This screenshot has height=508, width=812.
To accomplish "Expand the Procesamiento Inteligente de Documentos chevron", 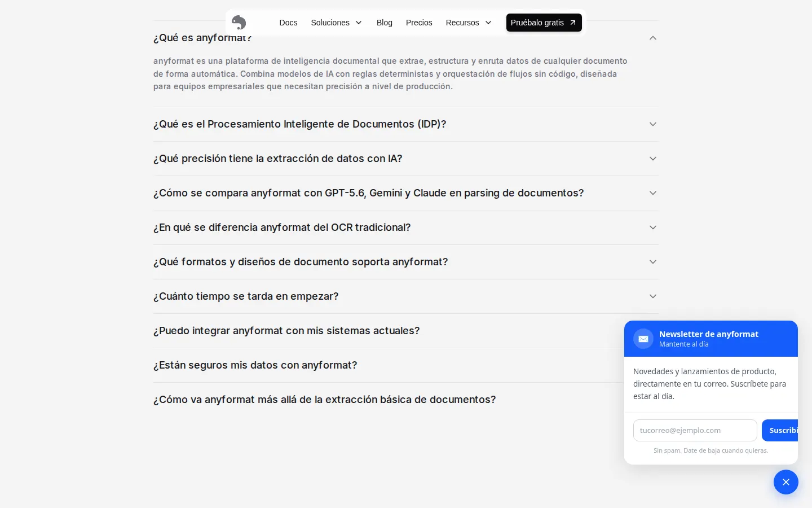I will (653, 124).
